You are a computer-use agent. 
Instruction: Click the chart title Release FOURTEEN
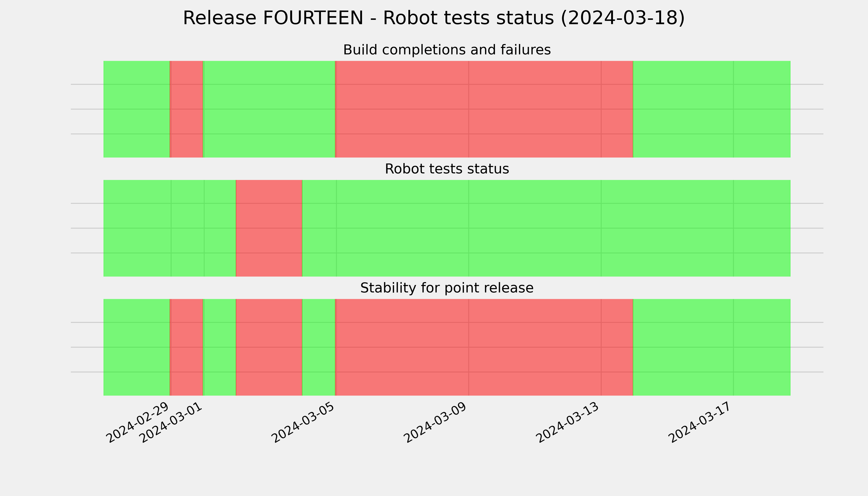[434, 18]
